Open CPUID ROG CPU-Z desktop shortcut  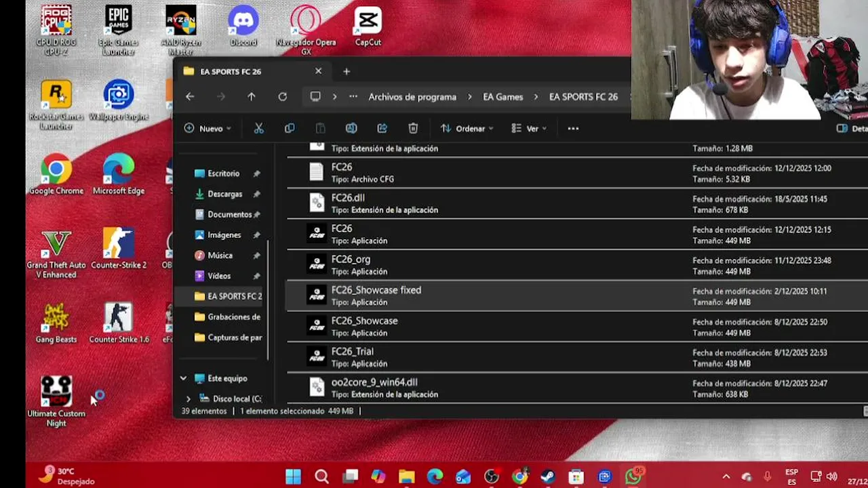coord(56,30)
